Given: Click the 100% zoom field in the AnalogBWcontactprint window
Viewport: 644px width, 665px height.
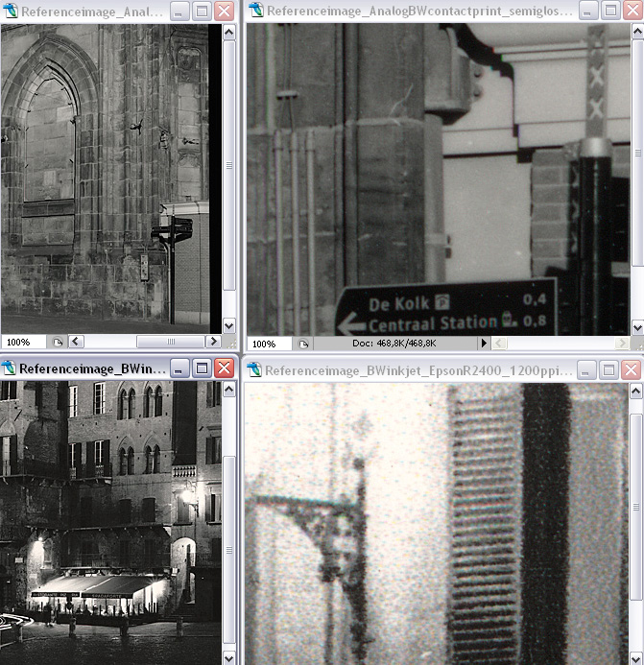Looking at the screenshot, I should [270, 344].
